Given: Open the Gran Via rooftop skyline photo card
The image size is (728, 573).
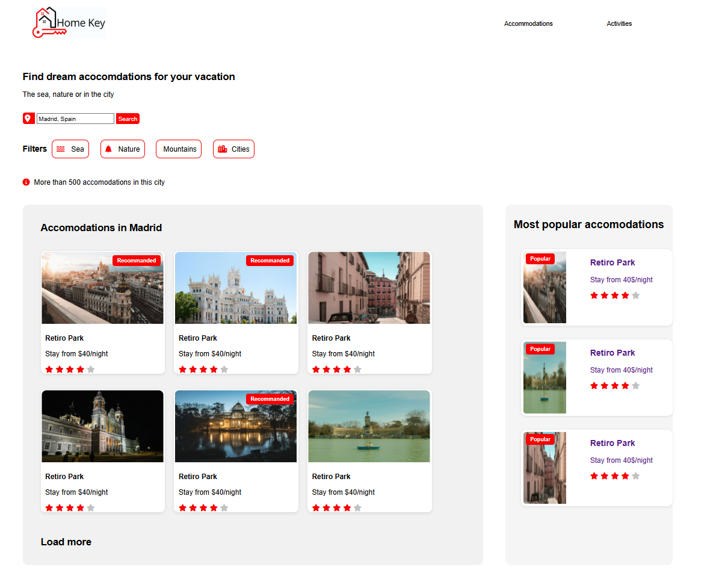Looking at the screenshot, I should click(x=103, y=312).
